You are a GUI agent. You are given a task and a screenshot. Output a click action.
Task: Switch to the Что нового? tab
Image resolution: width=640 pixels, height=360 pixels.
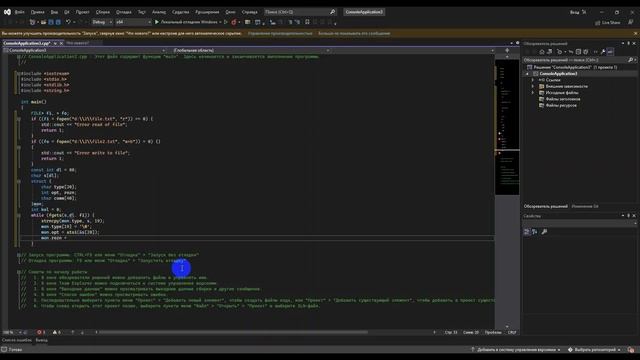(78, 43)
